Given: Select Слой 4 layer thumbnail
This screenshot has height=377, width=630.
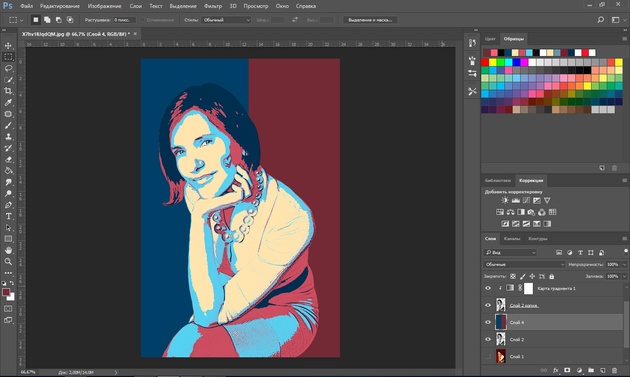Looking at the screenshot, I should [501, 322].
